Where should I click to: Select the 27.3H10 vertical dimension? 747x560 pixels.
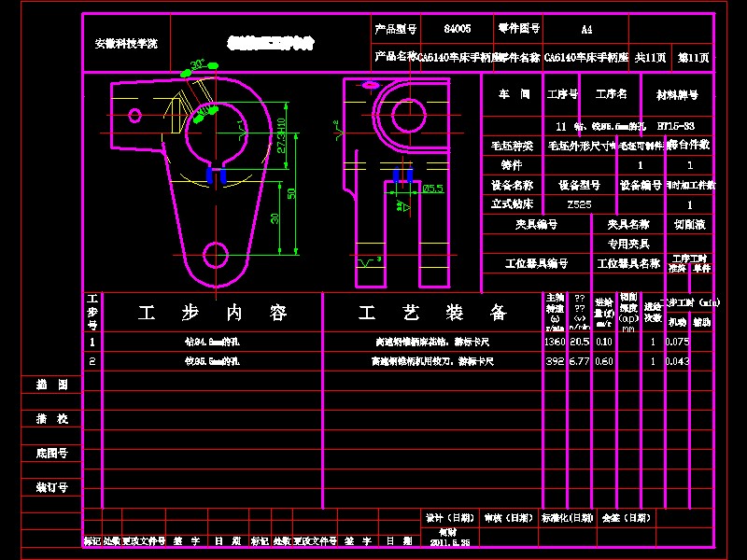point(282,135)
